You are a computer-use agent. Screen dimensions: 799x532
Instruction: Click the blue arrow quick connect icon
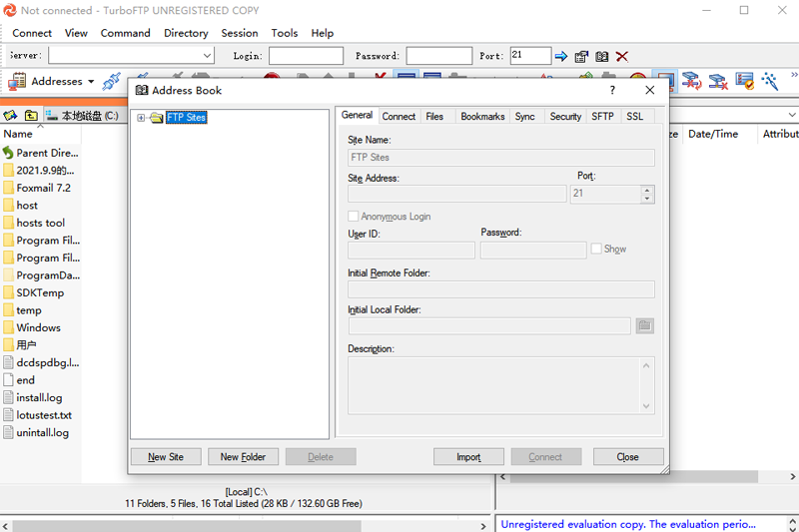tap(561, 56)
